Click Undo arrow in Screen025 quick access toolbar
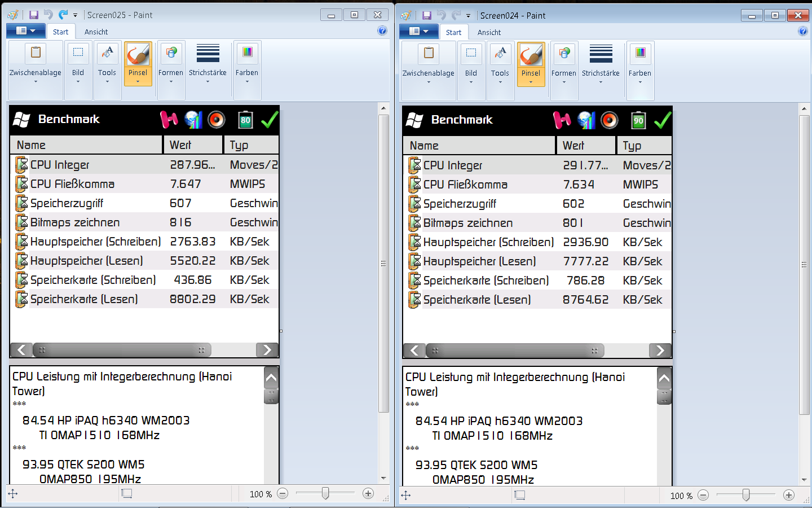 pos(48,15)
